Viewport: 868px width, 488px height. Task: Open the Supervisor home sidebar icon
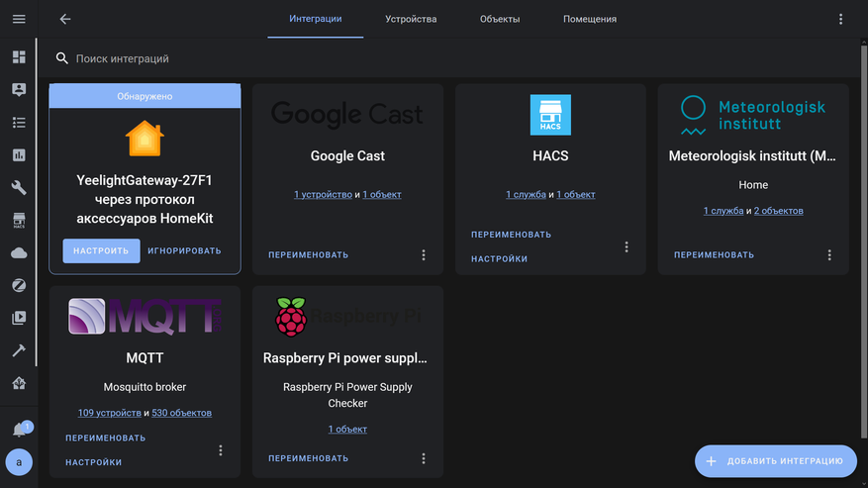pyautogui.click(x=19, y=383)
